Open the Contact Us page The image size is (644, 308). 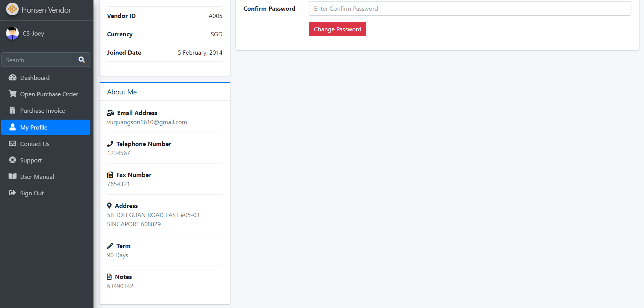35,144
